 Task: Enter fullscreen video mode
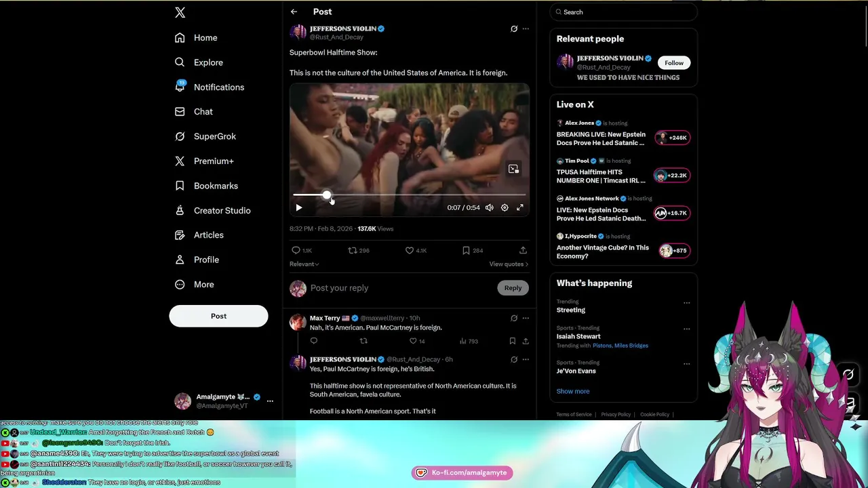click(x=520, y=207)
